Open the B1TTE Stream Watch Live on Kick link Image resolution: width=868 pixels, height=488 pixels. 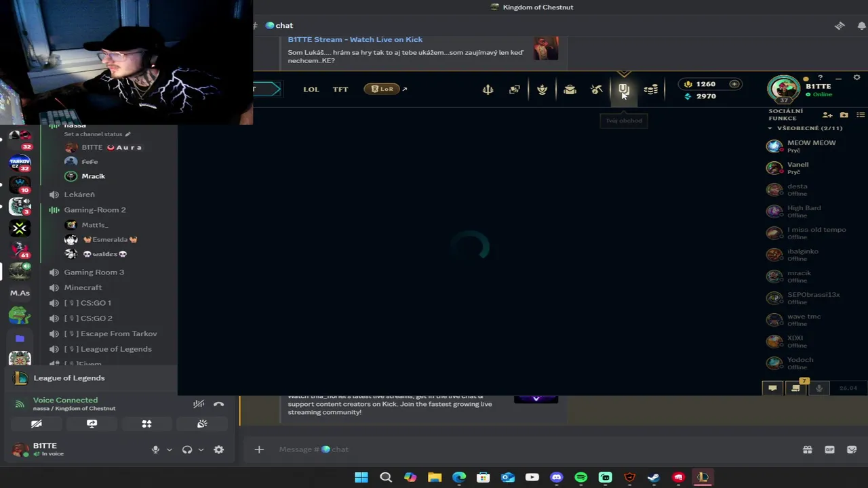click(x=355, y=39)
